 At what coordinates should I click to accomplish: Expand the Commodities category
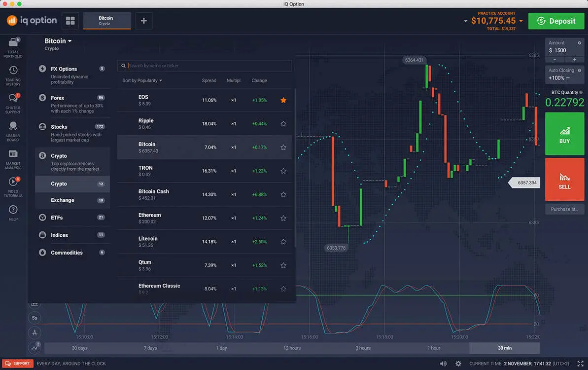(72, 253)
